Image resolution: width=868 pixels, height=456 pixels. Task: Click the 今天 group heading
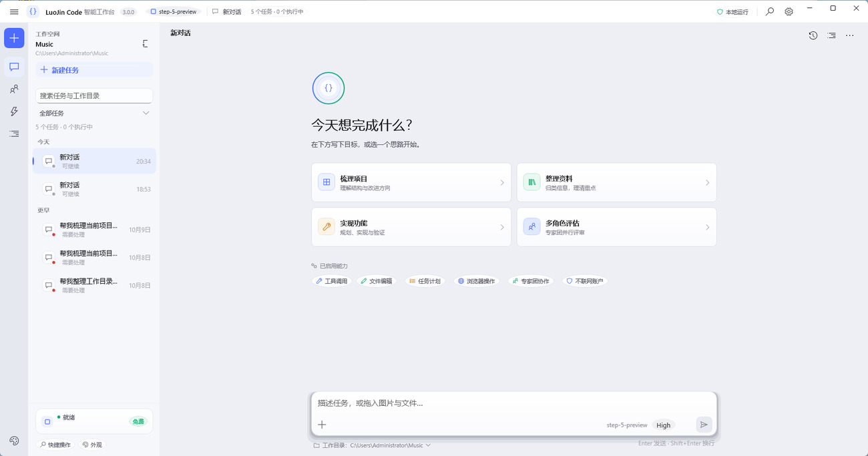(x=43, y=142)
